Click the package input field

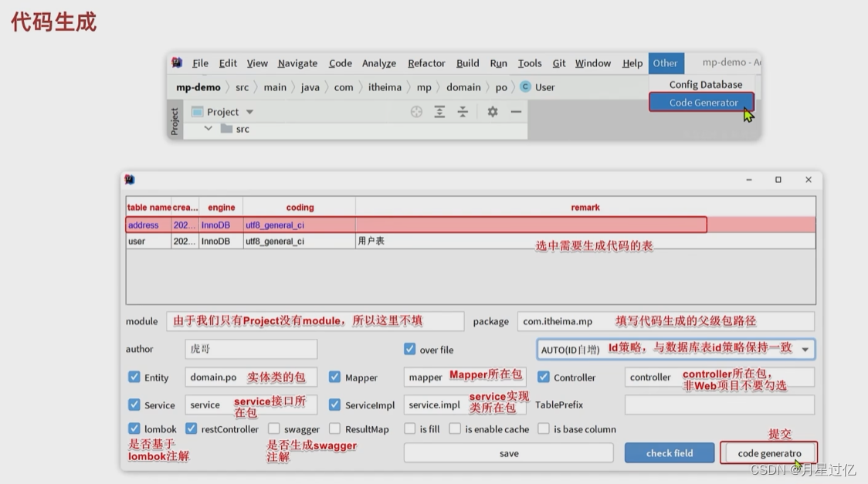tap(666, 321)
